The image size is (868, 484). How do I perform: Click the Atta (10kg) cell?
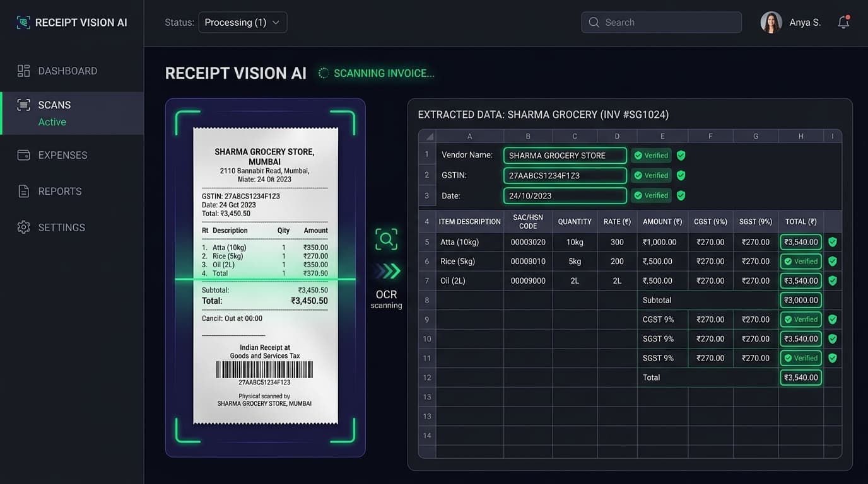point(470,242)
